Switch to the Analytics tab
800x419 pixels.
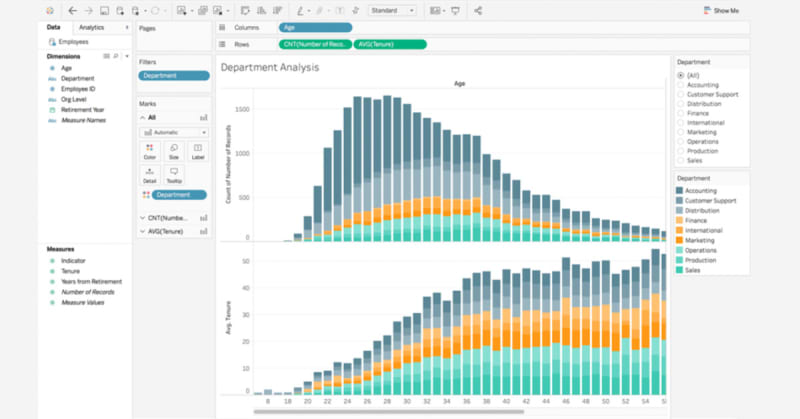[x=91, y=28]
